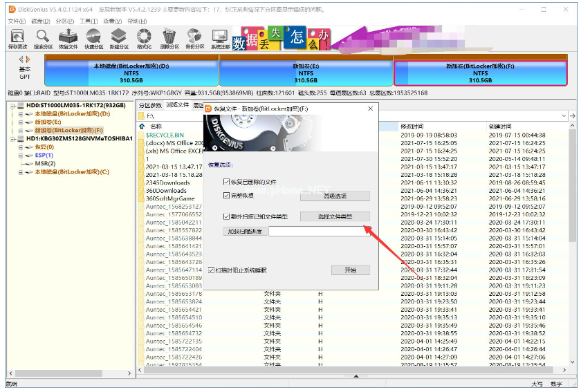Click the 新建分区 (New Partition) icon
This screenshot has height=392, width=581.
click(x=119, y=38)
